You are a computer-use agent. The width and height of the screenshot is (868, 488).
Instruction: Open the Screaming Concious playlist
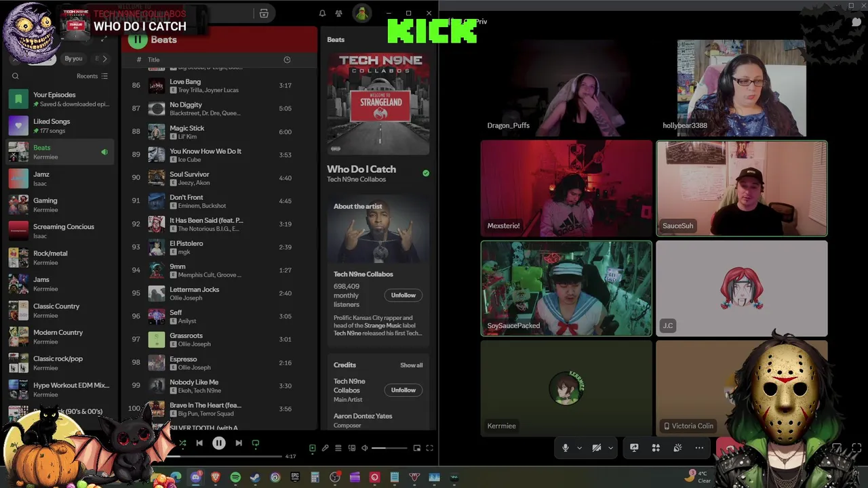[x=61, y=231]
